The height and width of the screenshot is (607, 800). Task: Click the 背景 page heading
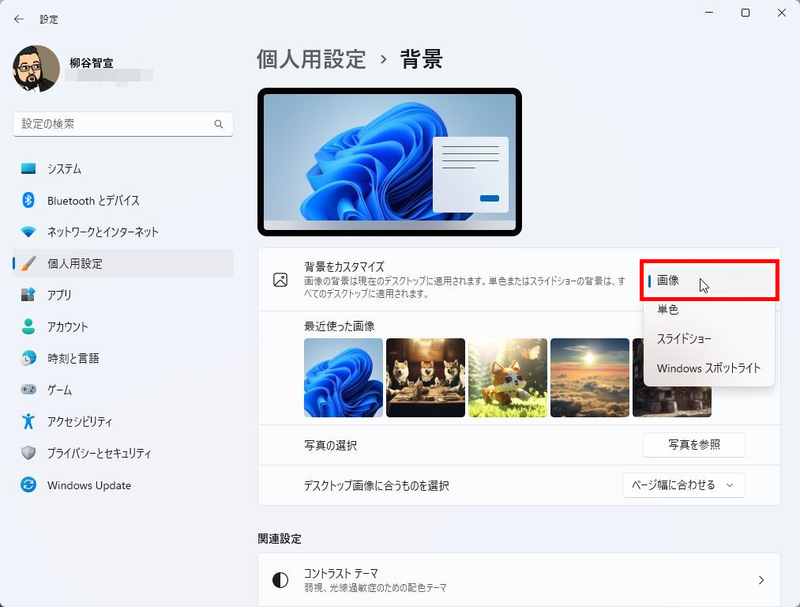coord(421,59)
